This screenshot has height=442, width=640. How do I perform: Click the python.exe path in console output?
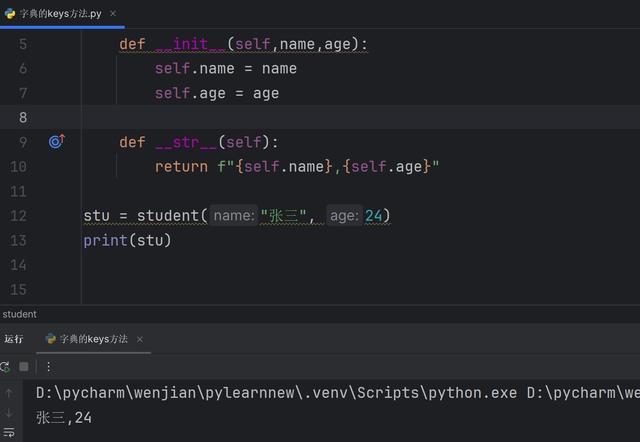point(276,393)
